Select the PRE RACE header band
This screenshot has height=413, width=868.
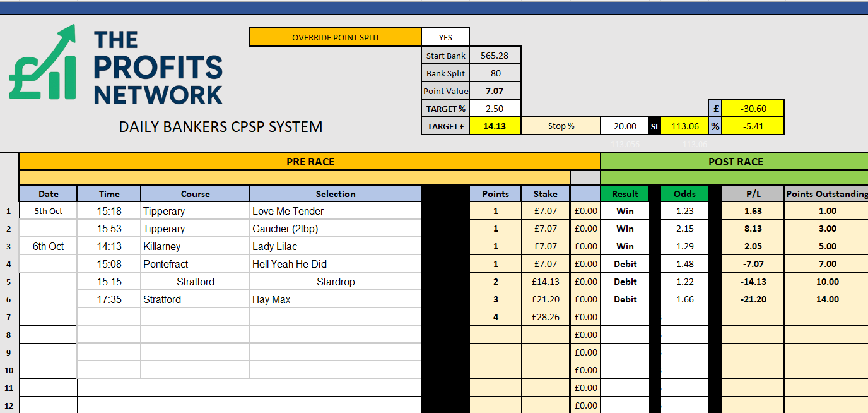pyautogui.click(x=310, y=162)
